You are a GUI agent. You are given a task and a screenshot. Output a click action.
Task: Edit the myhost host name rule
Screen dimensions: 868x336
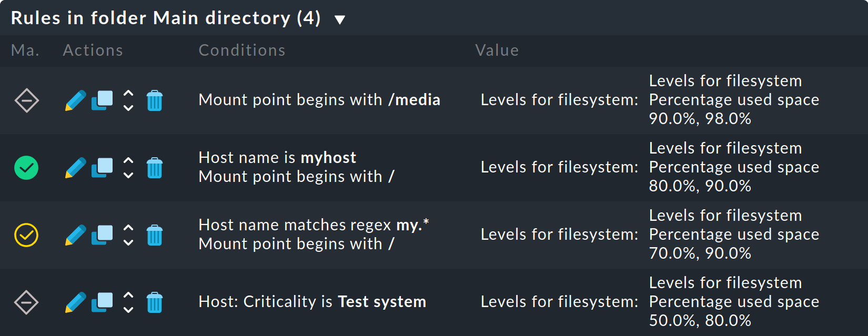tap(75, 168)
